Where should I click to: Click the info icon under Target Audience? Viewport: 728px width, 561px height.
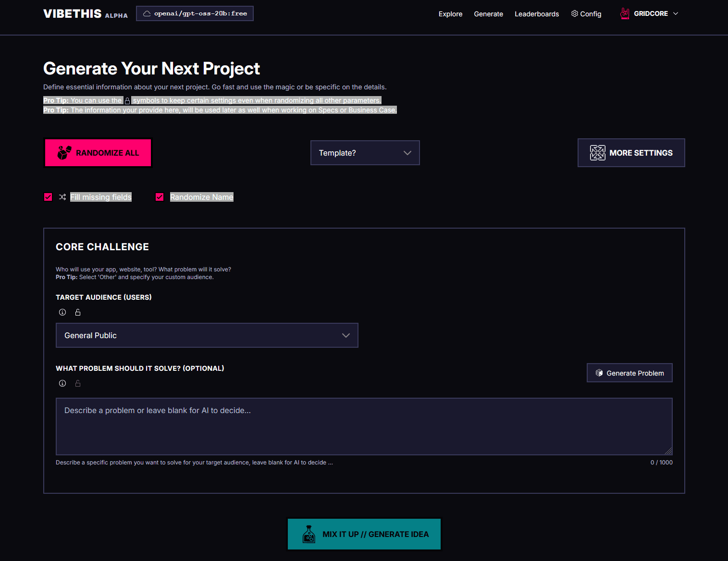pyautogui.click(x=62, y=312)
